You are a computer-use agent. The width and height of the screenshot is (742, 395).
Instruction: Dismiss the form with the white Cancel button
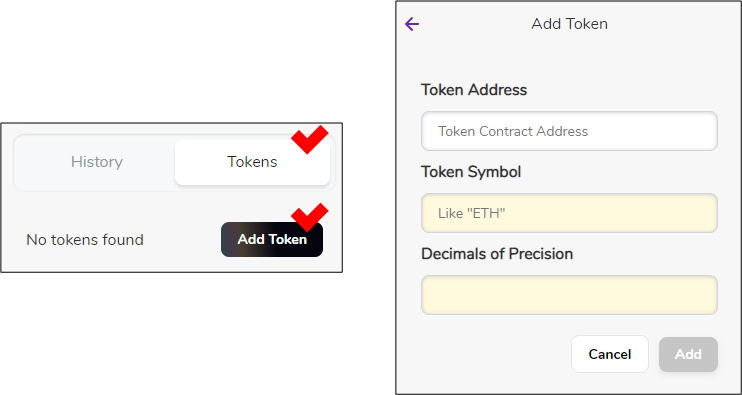point(610,354)
